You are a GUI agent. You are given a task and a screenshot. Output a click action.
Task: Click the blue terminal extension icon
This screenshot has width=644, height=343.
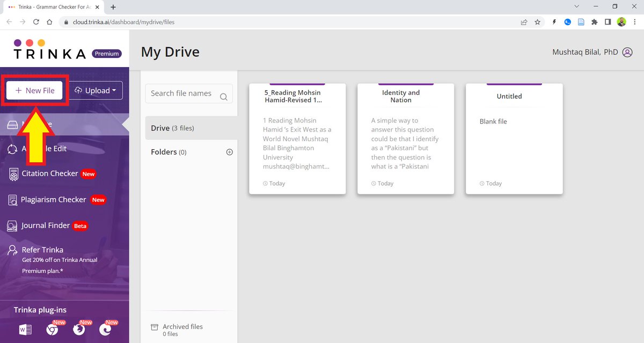(567, 22)
